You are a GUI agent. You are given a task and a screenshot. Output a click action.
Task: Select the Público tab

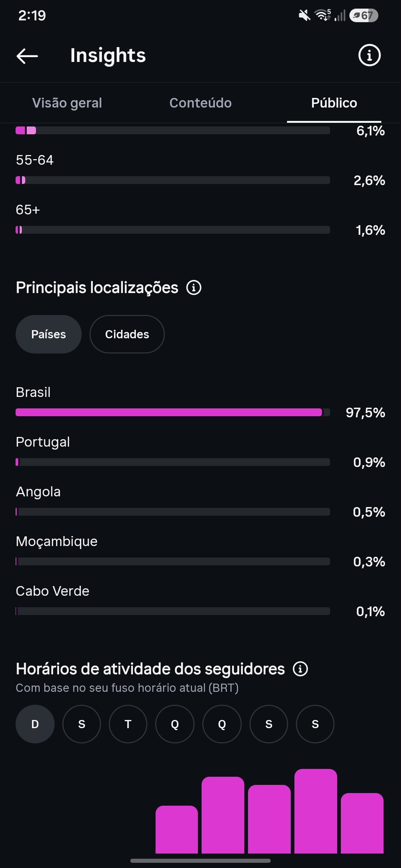pyautogui.click(x=334, y=103)
